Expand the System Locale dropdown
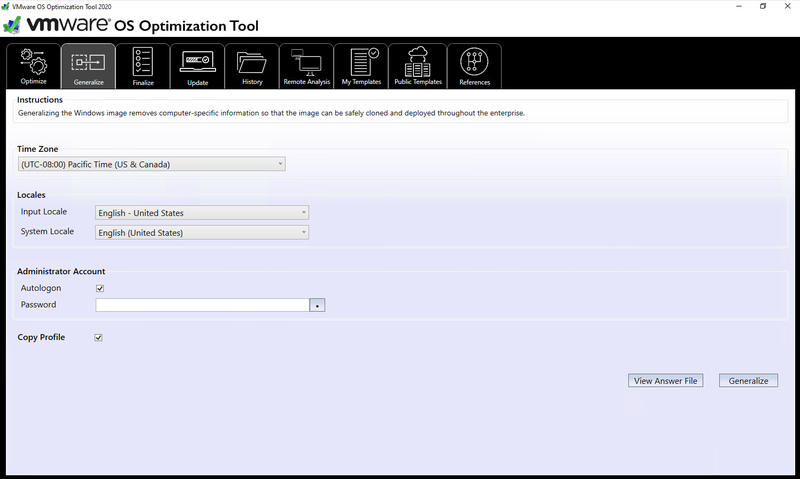Viewport: 800px width, 479px height. point(202,233)
